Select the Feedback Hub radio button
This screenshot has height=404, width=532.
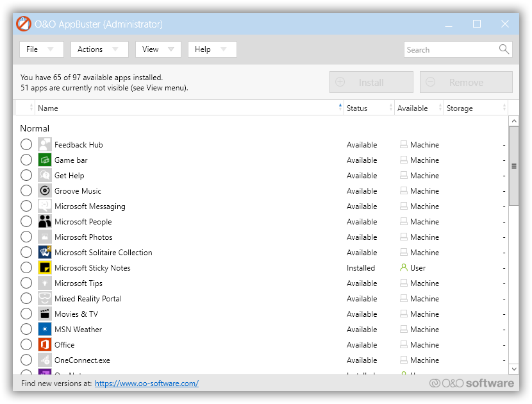click(x=26, y=144)
